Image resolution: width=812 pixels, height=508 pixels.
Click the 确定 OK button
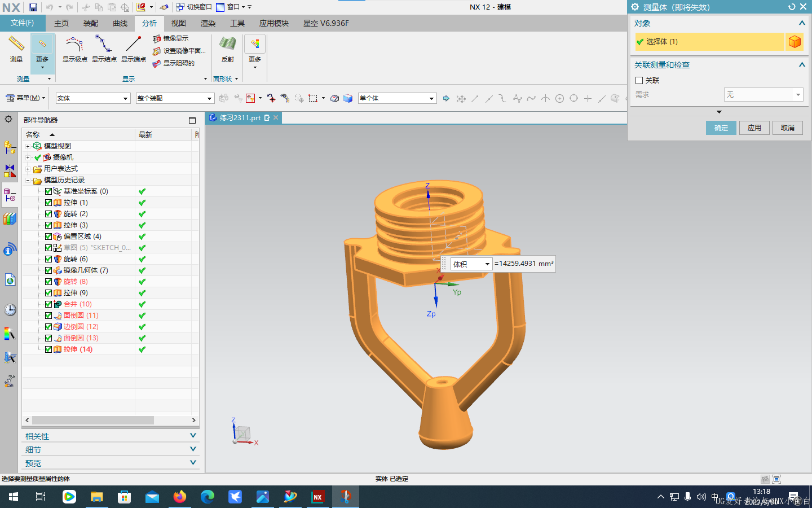click(721, 128)
